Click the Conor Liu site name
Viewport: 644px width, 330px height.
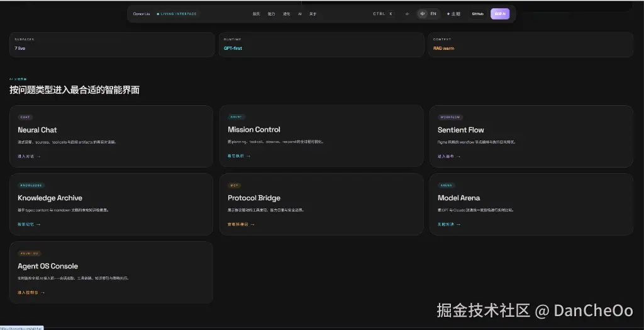coord(142,14)
